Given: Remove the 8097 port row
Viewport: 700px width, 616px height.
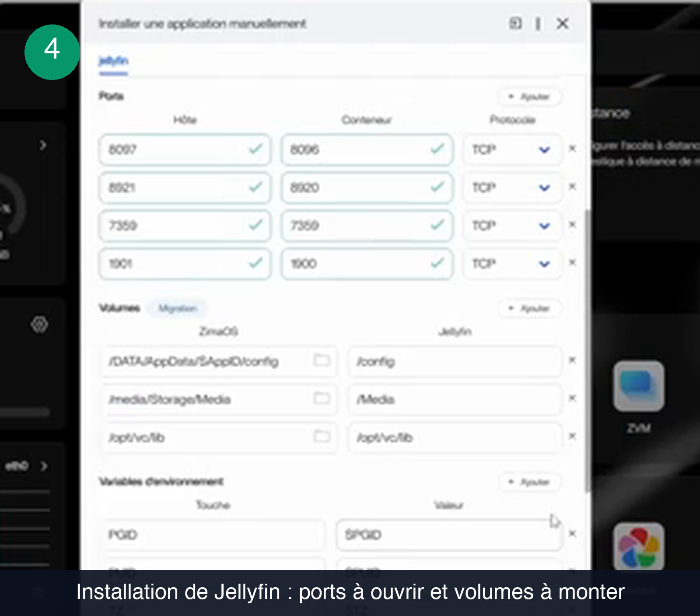Looking at the screenshot, I should coord(572,149).
